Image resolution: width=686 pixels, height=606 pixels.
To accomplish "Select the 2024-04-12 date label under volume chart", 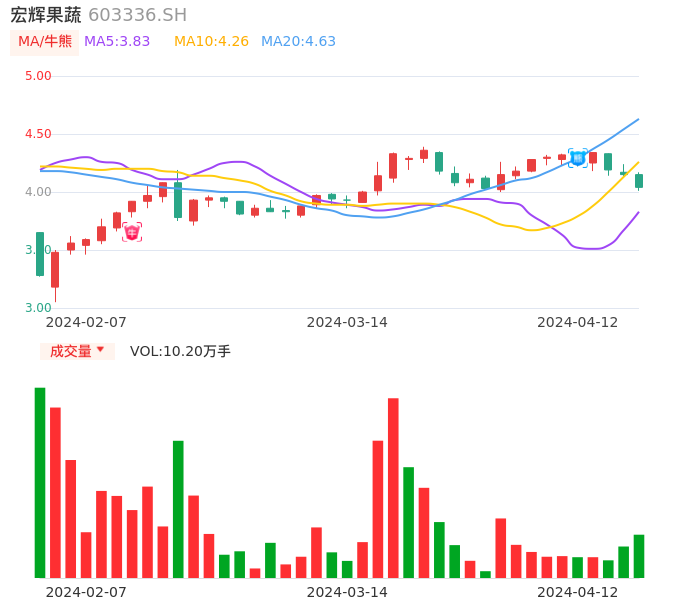I will (x=577, y=592).
